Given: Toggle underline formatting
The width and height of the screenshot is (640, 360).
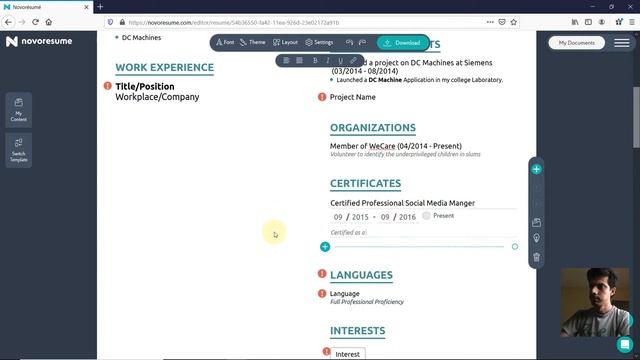Looking at the screenshot, I should coord(340,60).
